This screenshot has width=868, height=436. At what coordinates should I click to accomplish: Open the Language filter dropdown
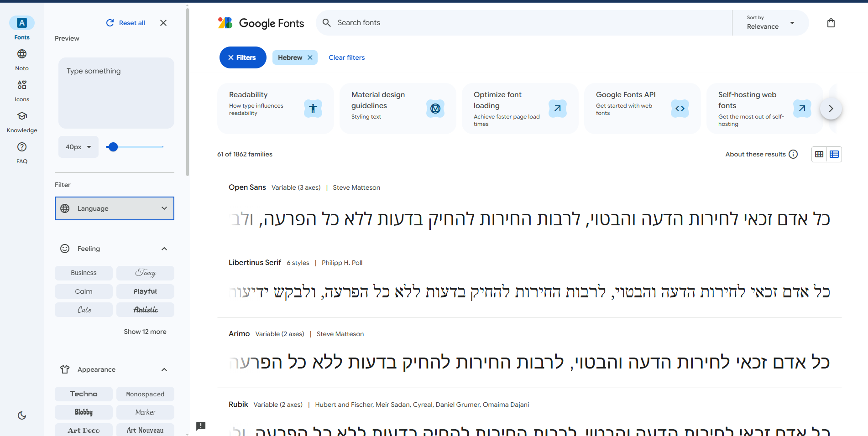pyautogui.click(x=114, y=208)
